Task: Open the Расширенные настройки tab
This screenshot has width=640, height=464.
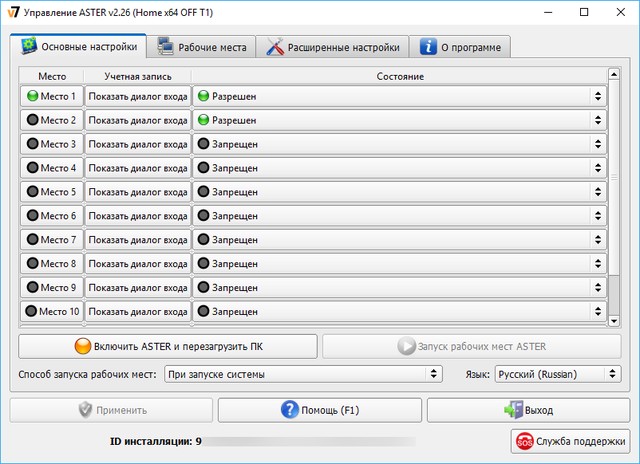Action: [332, 47]
